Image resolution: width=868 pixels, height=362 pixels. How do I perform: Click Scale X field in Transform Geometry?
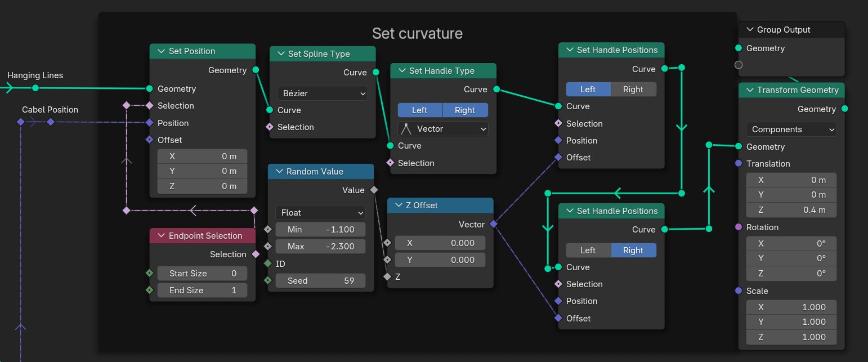coord(791,307)
